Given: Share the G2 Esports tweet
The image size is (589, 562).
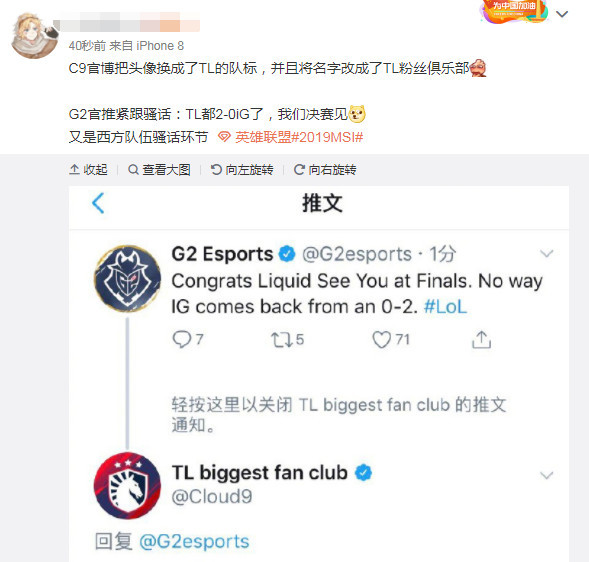Looking at the screenshot, I should 481,340.
